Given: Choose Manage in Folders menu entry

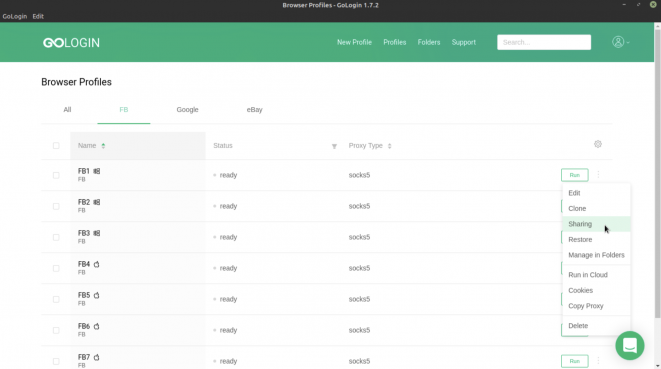Looking at the screenshot, I should point(596,255).
